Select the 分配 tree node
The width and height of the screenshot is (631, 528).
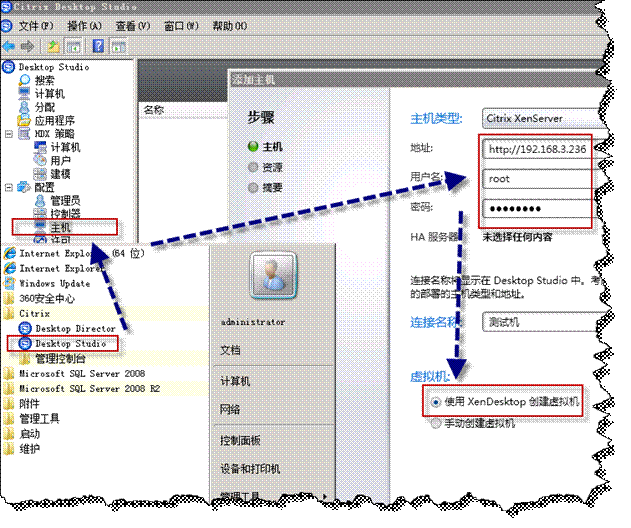click(x=45, y=107)
